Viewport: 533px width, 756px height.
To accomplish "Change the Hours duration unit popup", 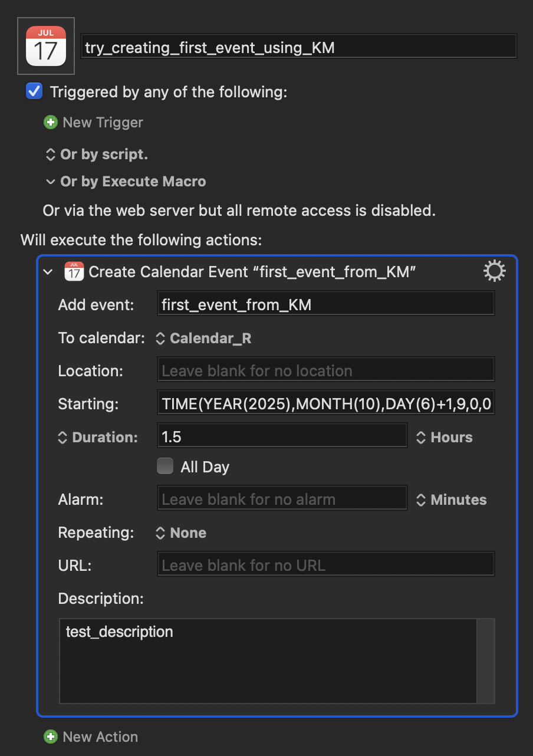I will (445, 438).
